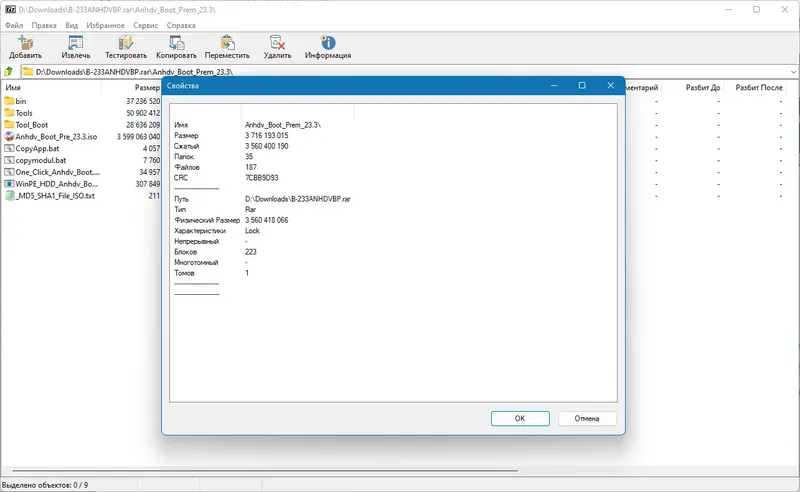The height and width of the screenshot is (492, 800).
Task: Click the 7-Zip app icon in title bar
Action: tap(10, 9)
